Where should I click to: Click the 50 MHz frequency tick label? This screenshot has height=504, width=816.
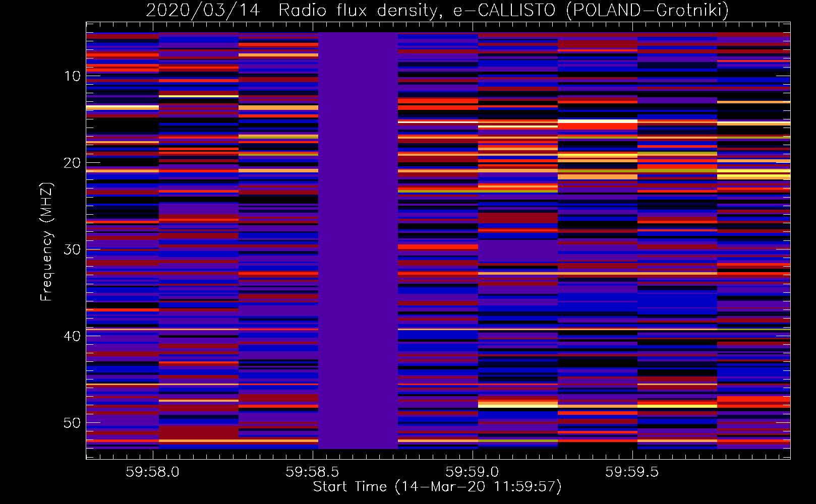click(x=72, y=423)
